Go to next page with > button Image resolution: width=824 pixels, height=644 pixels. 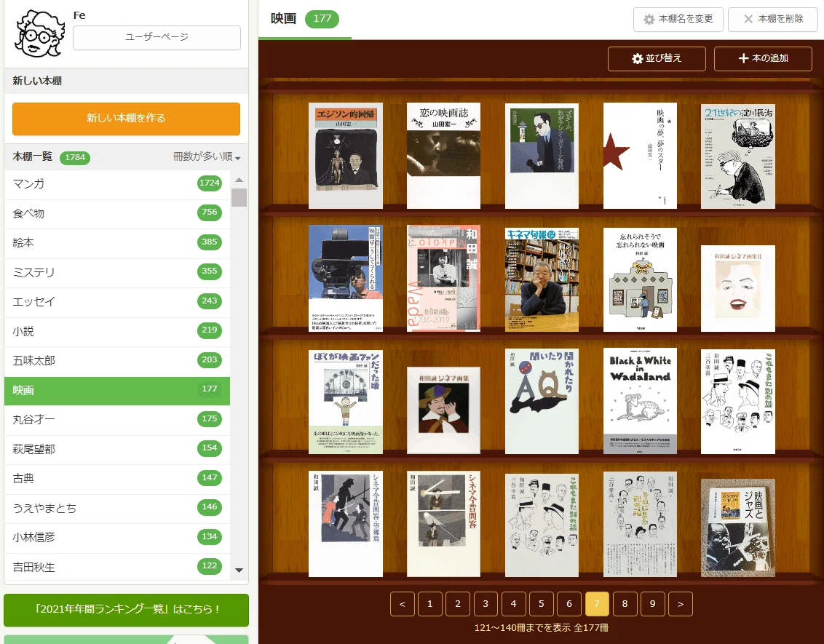pos(681,604)
